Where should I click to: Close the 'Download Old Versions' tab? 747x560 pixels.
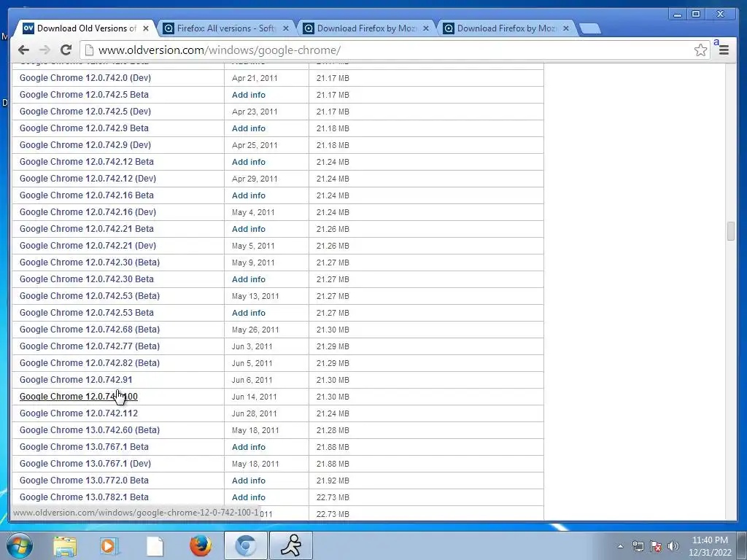point(146,28)
